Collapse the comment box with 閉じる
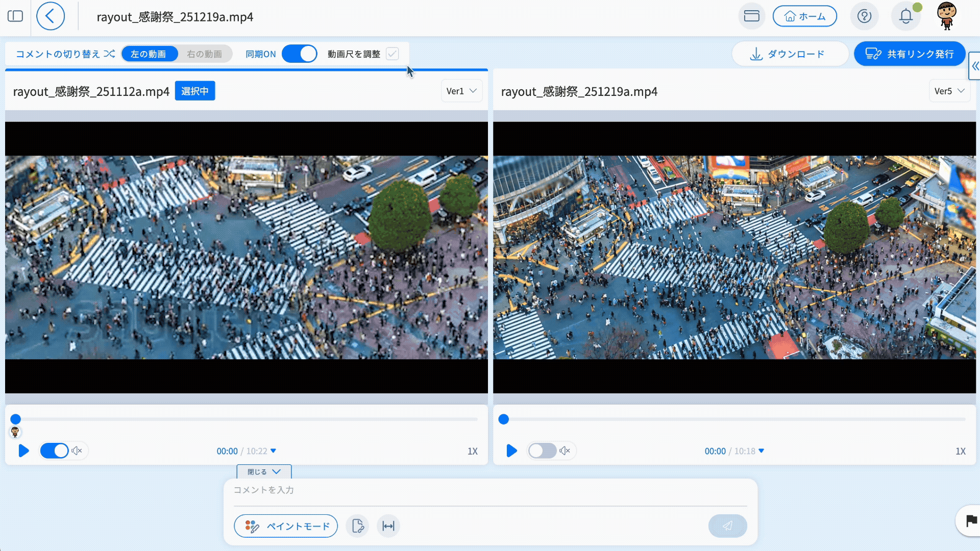 tap(264, 472)
